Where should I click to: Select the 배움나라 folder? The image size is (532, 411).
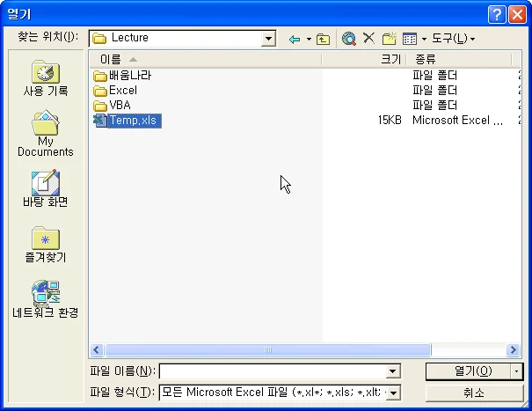click(x=122, y=76)
